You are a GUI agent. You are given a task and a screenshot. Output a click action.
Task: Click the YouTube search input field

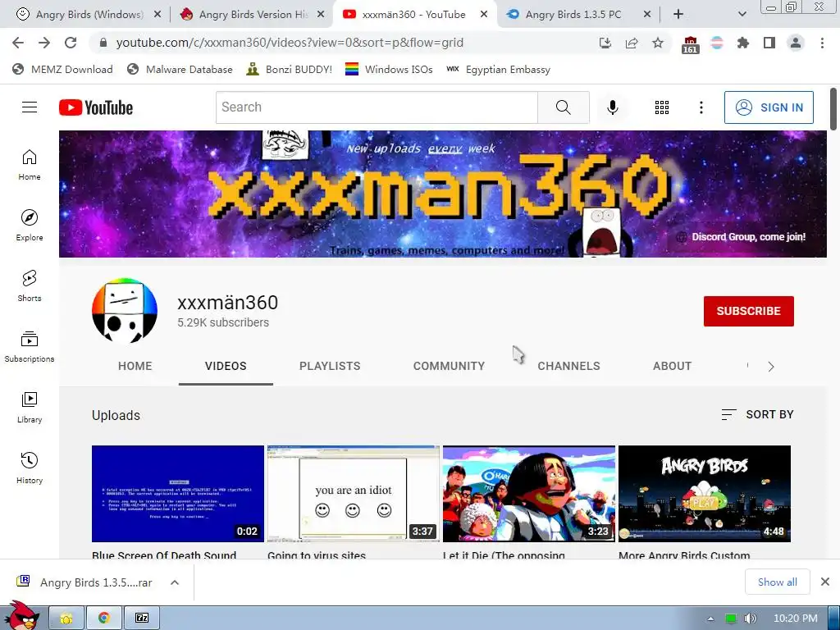tap(377, 107)
